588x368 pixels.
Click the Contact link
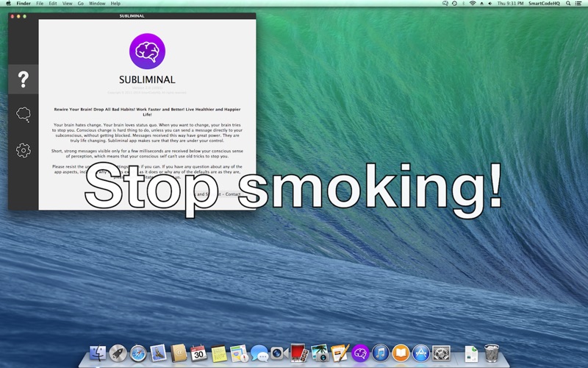pos(233,194)
